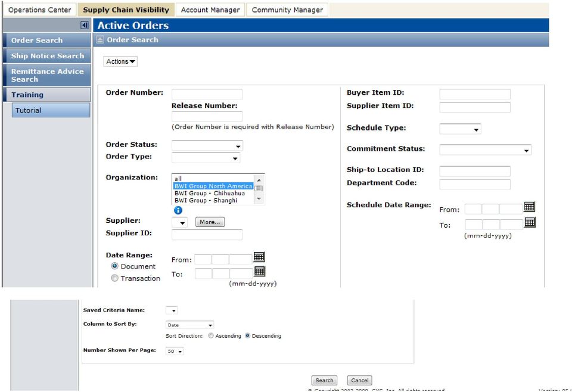The width and height of the screenshot is (572, 392).
Task: Open calendar for Date Range To
Action: point(260,271)
